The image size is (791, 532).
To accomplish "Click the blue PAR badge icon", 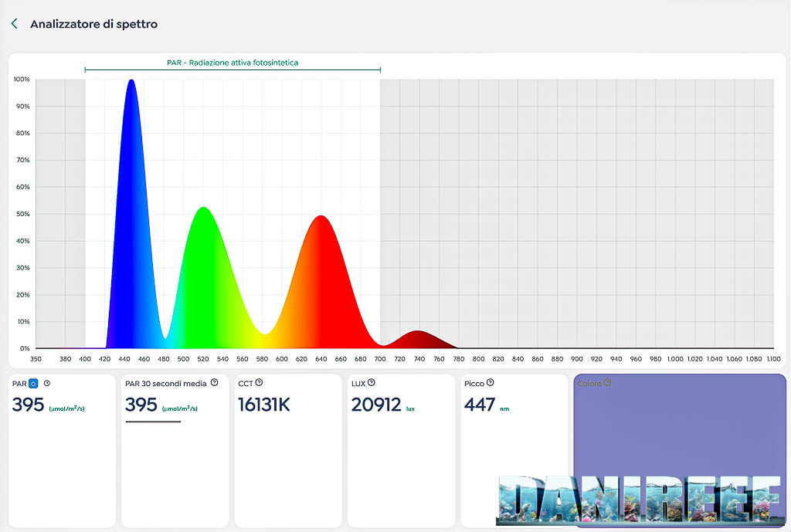I will [33, 383].
